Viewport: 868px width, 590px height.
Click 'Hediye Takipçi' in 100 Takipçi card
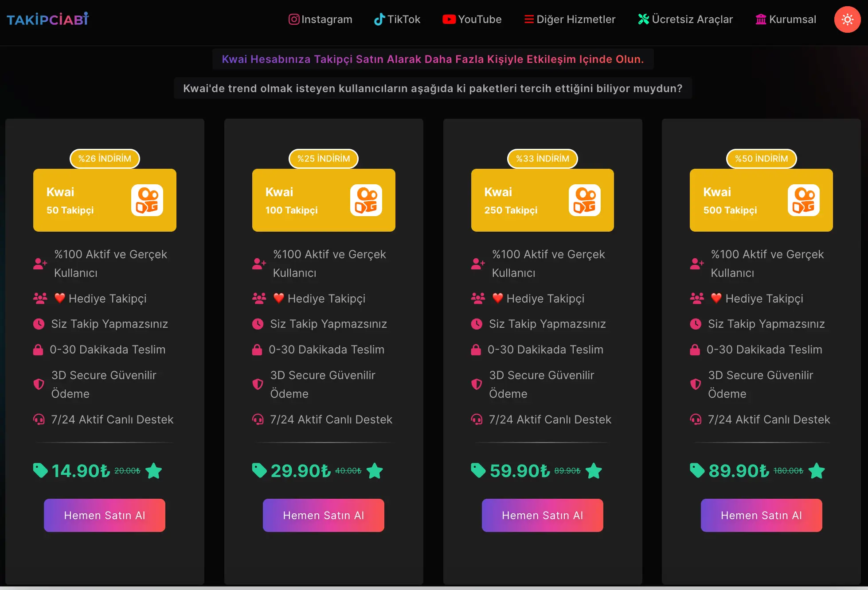(327, 299)
